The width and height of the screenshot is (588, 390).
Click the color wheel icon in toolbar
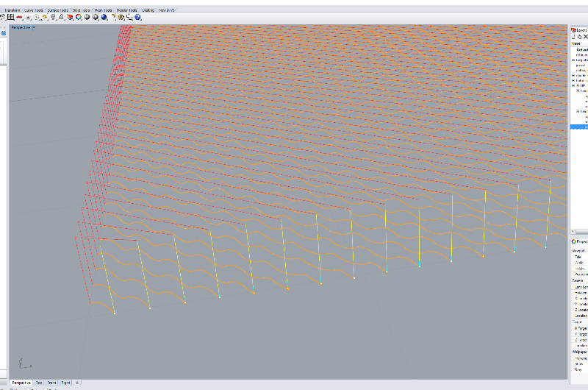point(79,17)
